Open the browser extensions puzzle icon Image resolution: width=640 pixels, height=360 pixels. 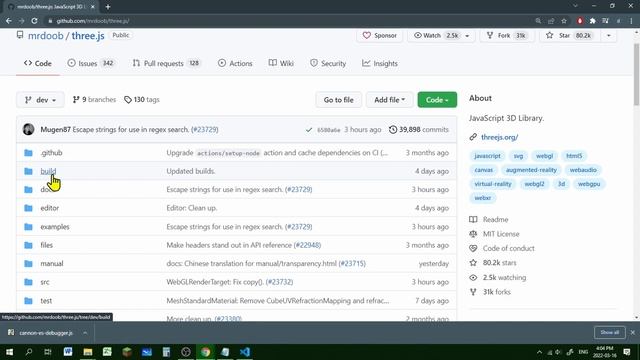coord(593,21)
